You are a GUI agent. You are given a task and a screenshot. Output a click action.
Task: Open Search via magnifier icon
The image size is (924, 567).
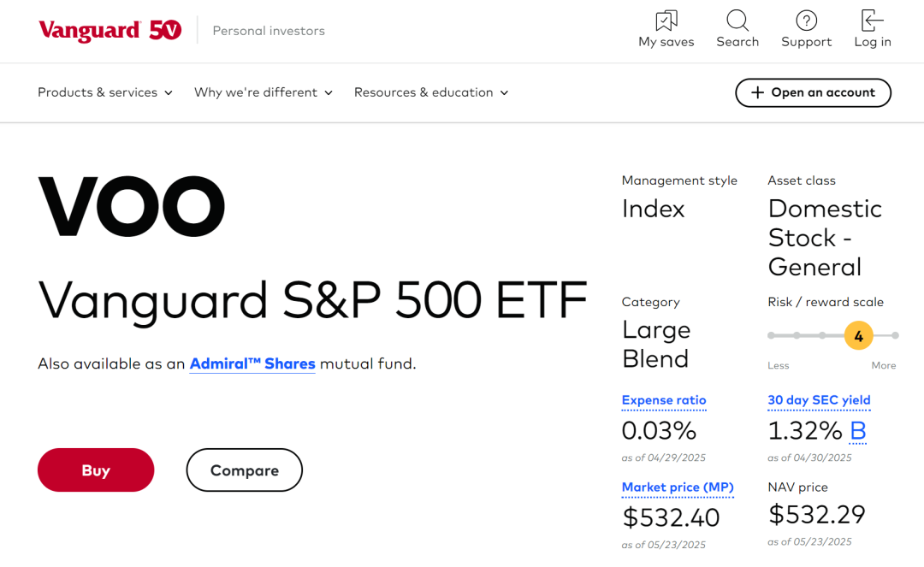point(737,21)
